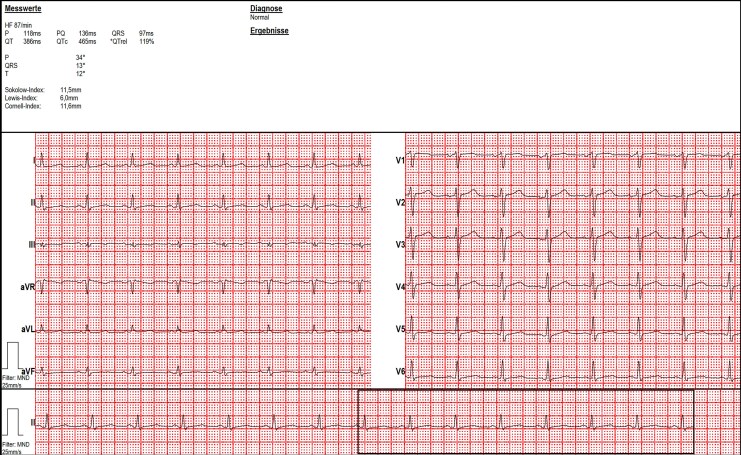Click the PQ measurement label
Viewport: 741px width, 455px height.
pyautogui.click(x=60, y=34)
